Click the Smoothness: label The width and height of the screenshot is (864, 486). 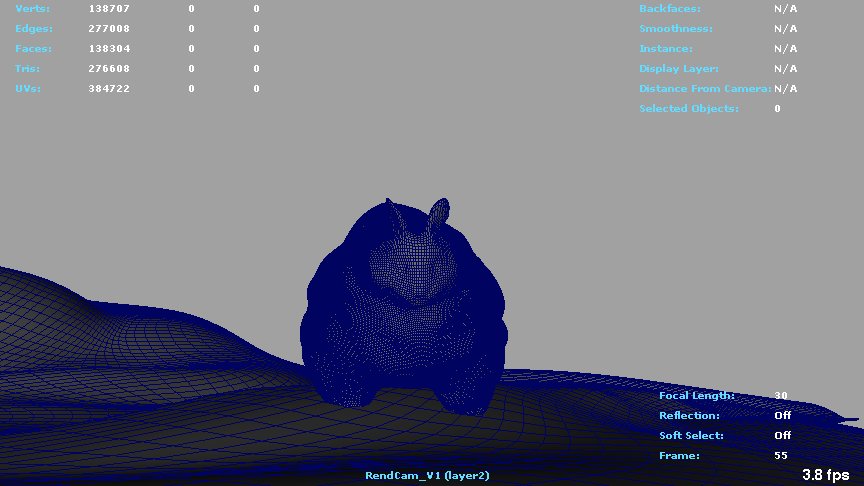coord(676,29)
